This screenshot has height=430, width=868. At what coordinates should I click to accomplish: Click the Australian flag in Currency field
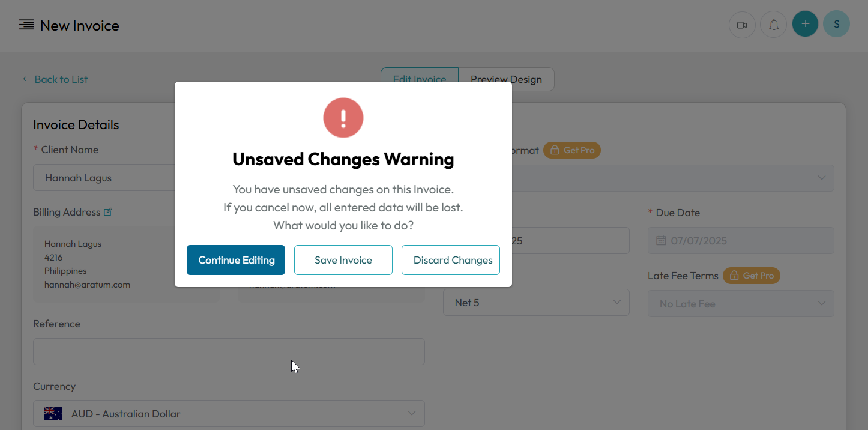tap(53, 414)
